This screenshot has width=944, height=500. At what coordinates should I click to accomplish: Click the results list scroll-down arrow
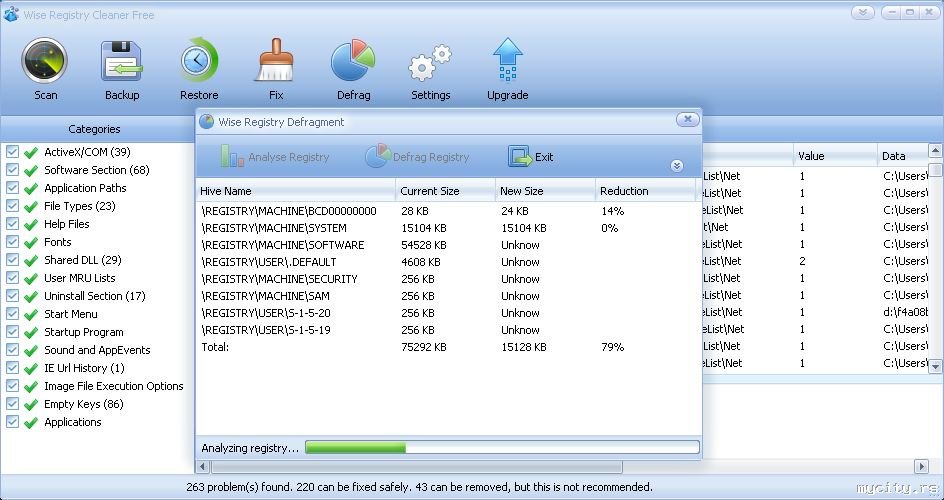[x=935, y=365]
